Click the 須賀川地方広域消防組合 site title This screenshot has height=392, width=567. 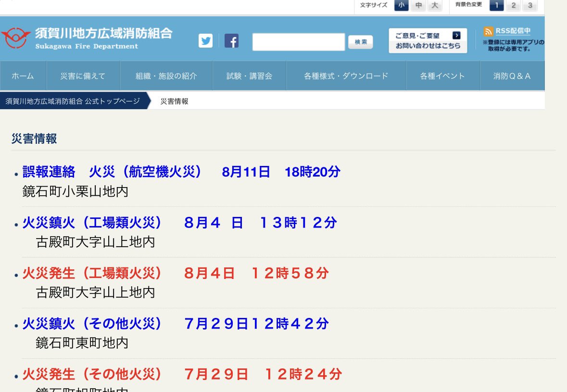tap(104, 33)
